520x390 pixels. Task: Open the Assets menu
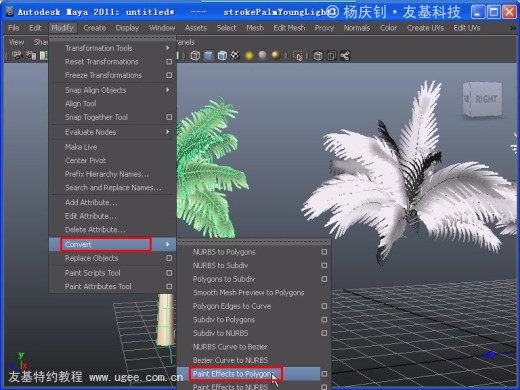(x=196, y=28)
